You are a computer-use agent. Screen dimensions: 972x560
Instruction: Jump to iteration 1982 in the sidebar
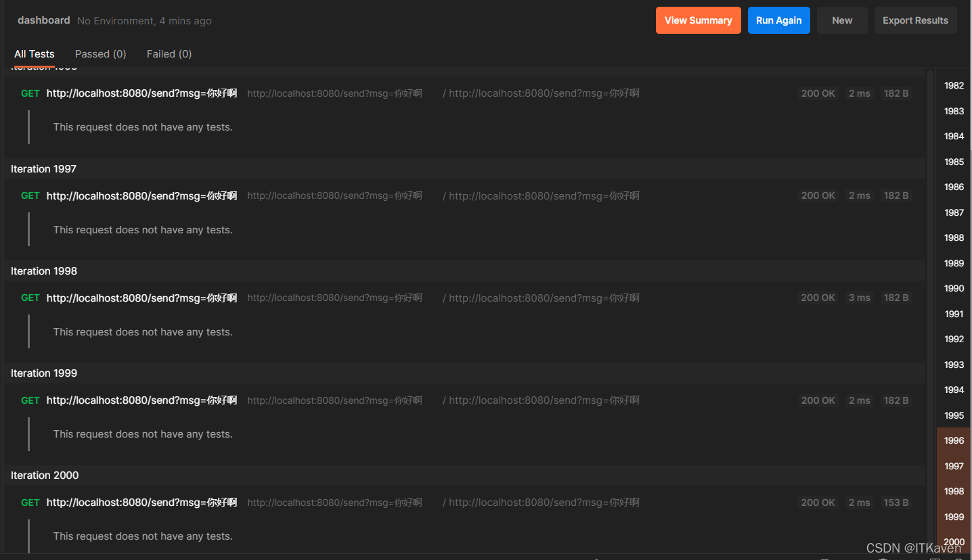954,85
